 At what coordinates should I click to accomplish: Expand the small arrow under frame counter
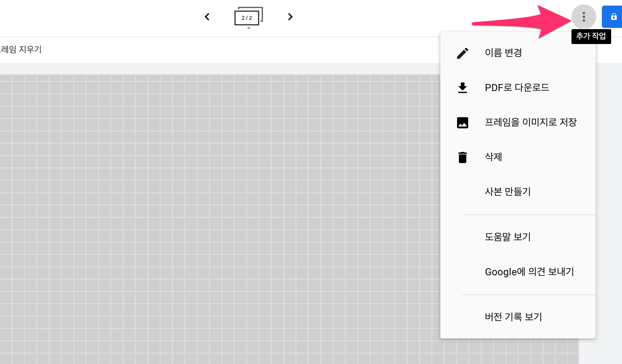coord(248,28)
